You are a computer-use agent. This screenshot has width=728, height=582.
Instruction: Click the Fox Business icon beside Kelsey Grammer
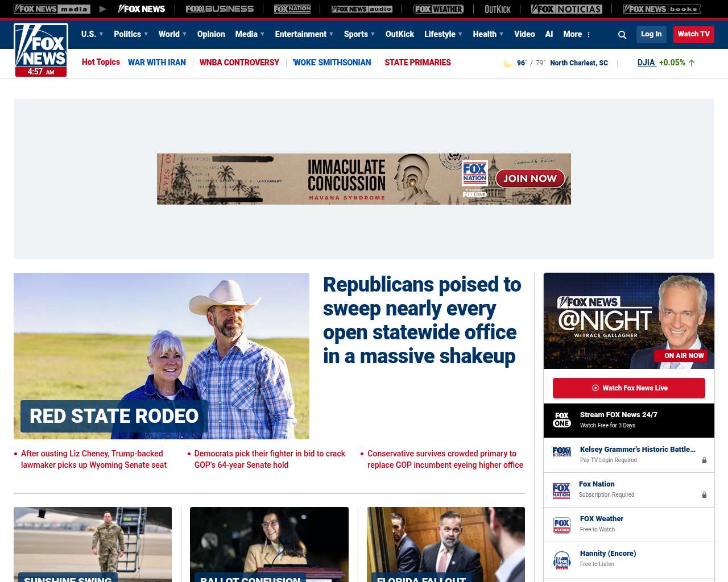click(562, 452)
